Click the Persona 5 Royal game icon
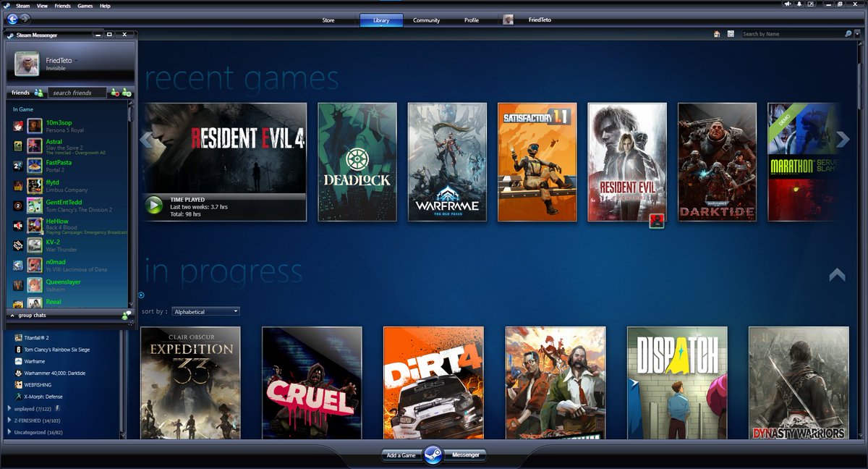 18,125
